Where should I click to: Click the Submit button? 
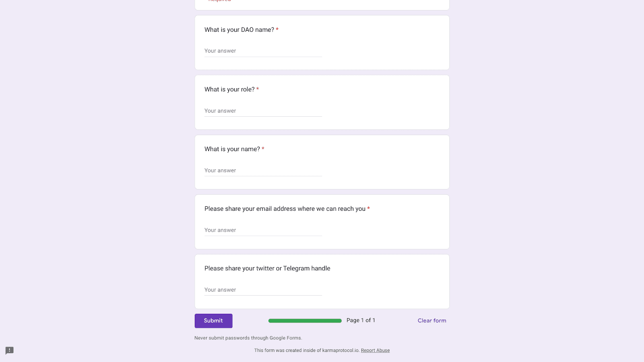tap(213, 321)
